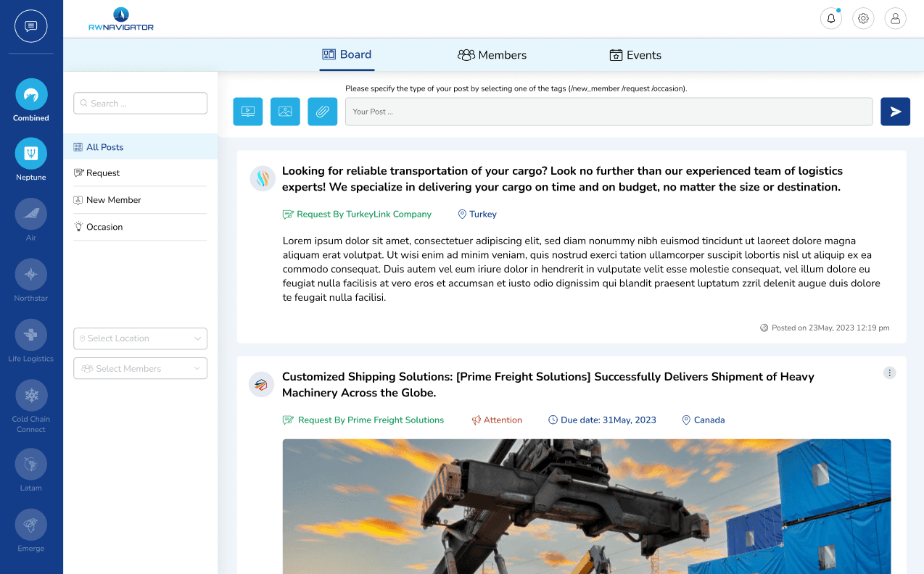The height and width of the screenshot is (574, 924).
Task: Select the Combined network icon
Action: coord(31,94)
